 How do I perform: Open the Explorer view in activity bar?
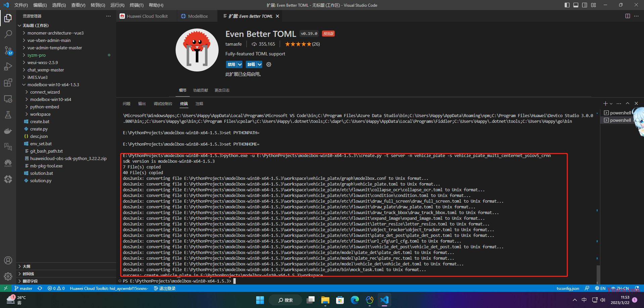(x=8, y=18)
